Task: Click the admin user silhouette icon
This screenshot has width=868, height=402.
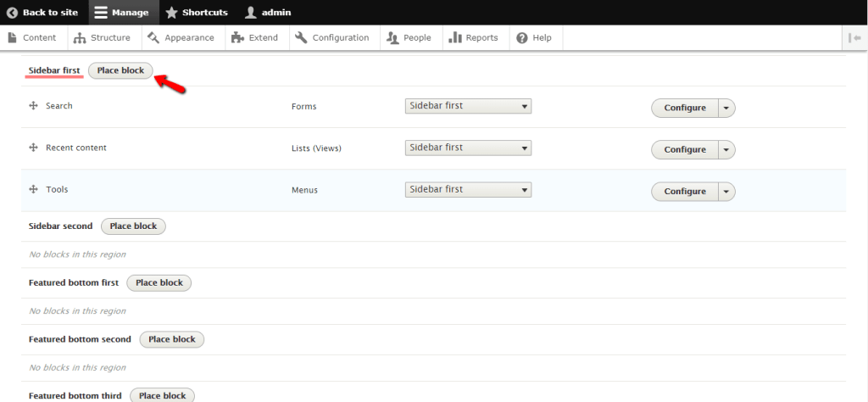Action: point(251,12)
